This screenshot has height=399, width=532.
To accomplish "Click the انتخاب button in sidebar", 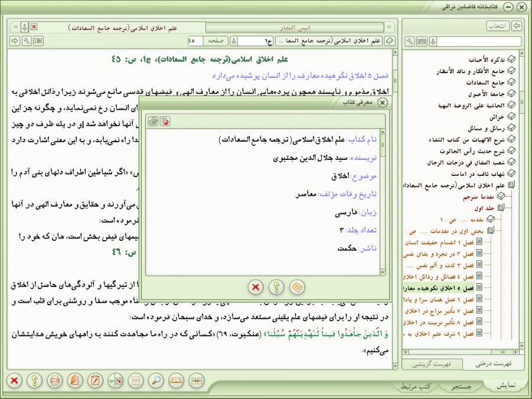I will coord(498,26).
